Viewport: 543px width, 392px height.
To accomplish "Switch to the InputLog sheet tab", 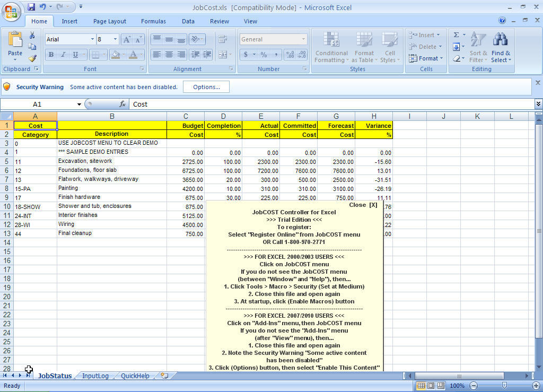I will pyautogui.click(x=95, y=376).
